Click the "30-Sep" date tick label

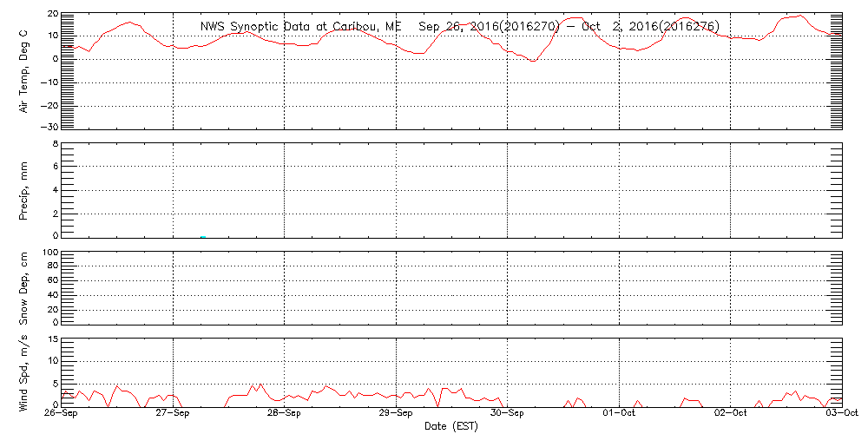tap(508, 415)
